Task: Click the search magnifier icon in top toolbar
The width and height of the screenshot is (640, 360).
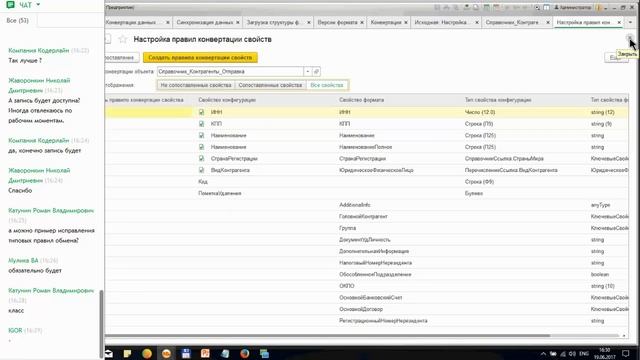Action: pyautogui.click(x=537, y=8)
